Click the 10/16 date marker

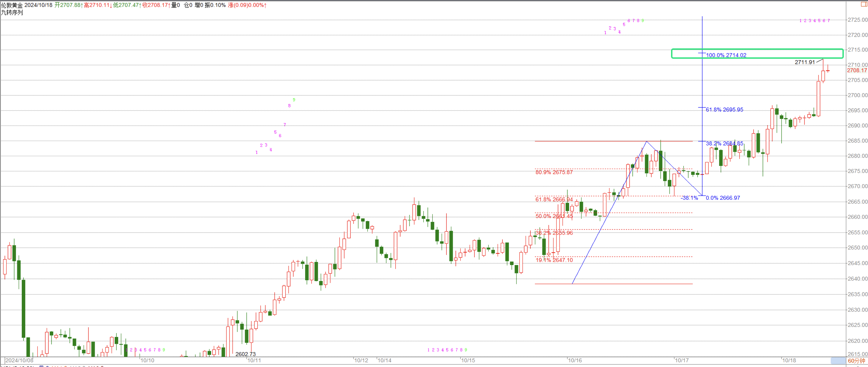coord(575,360)
